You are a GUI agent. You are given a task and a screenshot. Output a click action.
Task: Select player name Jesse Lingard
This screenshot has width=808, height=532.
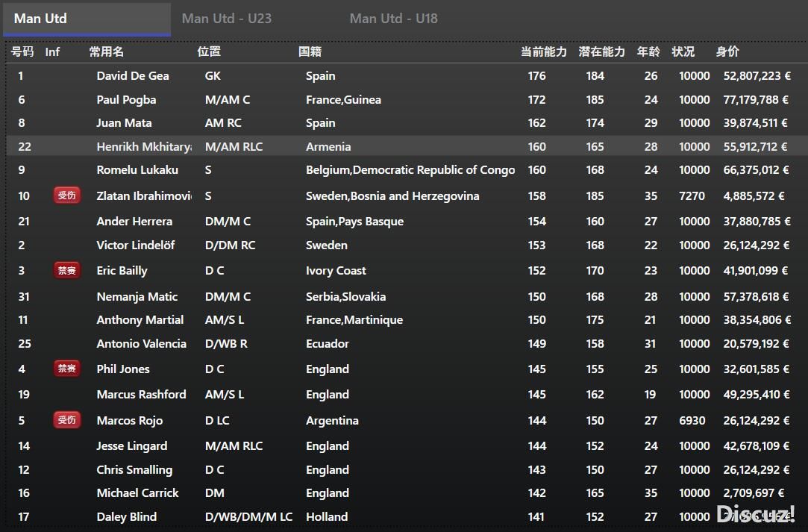point(132,446)
